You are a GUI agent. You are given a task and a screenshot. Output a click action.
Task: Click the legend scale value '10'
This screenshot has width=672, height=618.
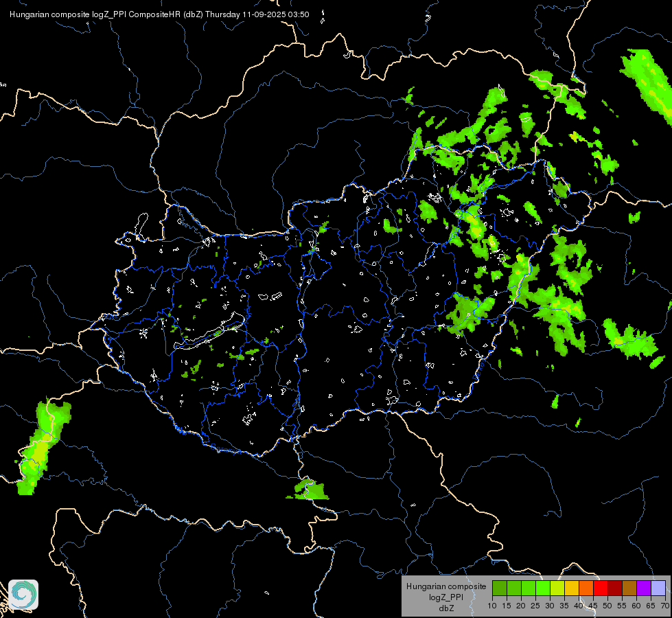(492, 606)
